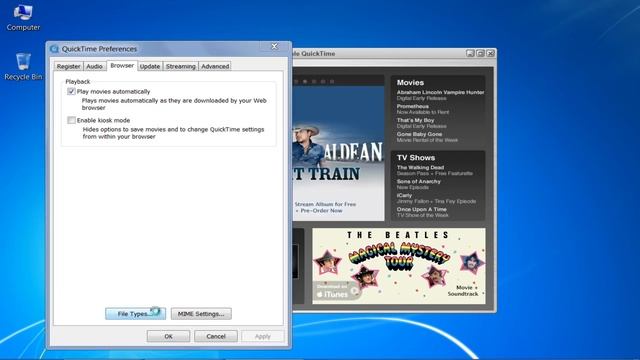
Task: Open the Update tab
Action: 150,66
